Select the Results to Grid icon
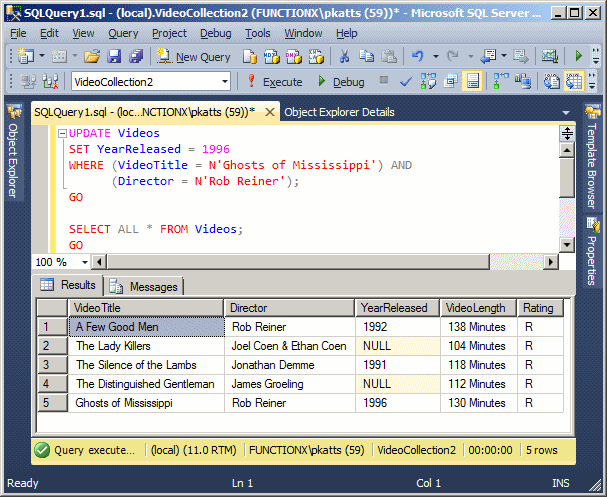The height and width of the screenshot is (497, 607). click(574, 82)
